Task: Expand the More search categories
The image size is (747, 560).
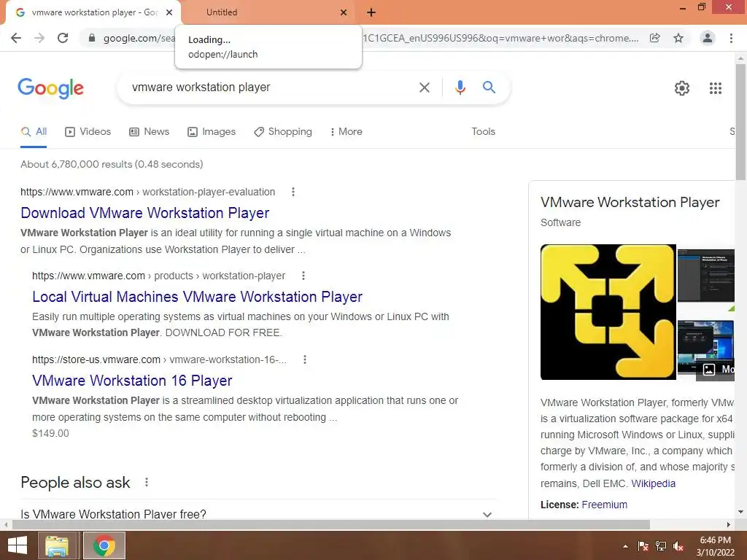Action: [346, 132]
